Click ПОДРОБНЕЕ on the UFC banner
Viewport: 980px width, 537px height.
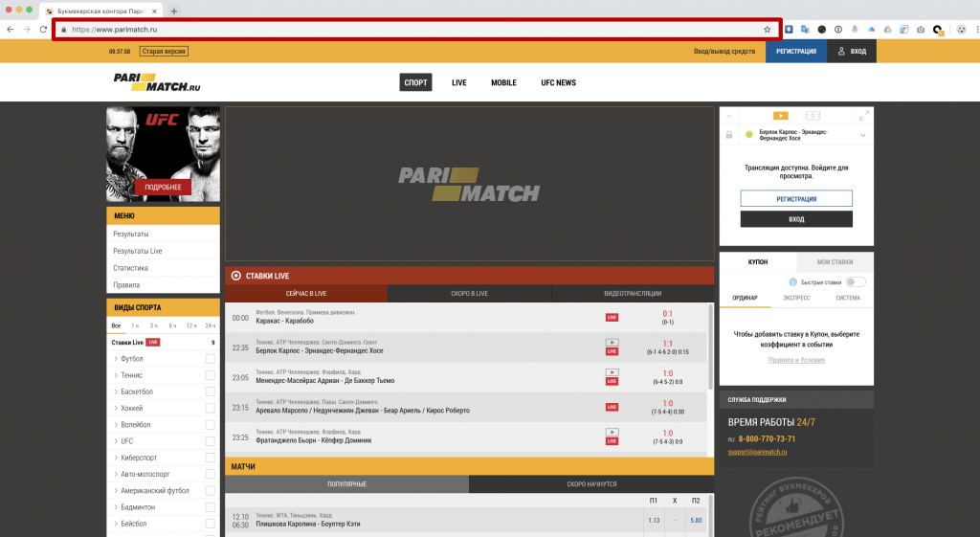pyautogui.click(x=163, y=187)
